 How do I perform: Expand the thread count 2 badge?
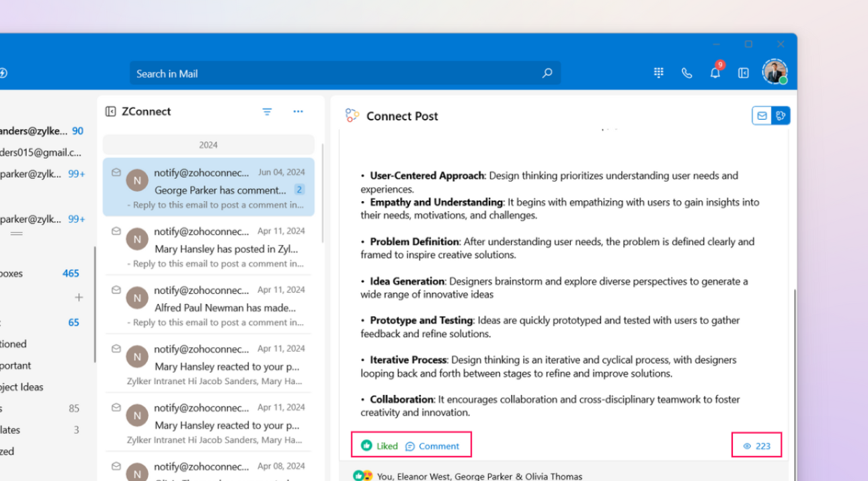pos(299,190)
